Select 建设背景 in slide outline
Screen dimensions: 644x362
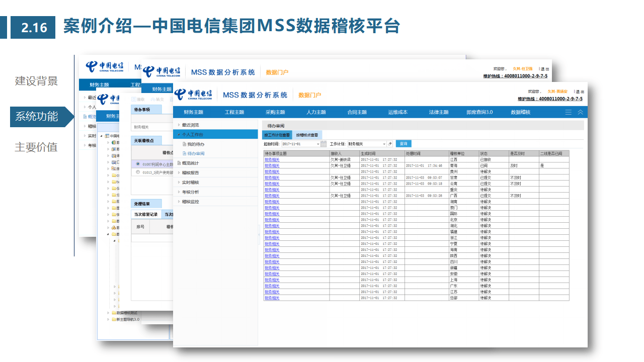point(36,81)
